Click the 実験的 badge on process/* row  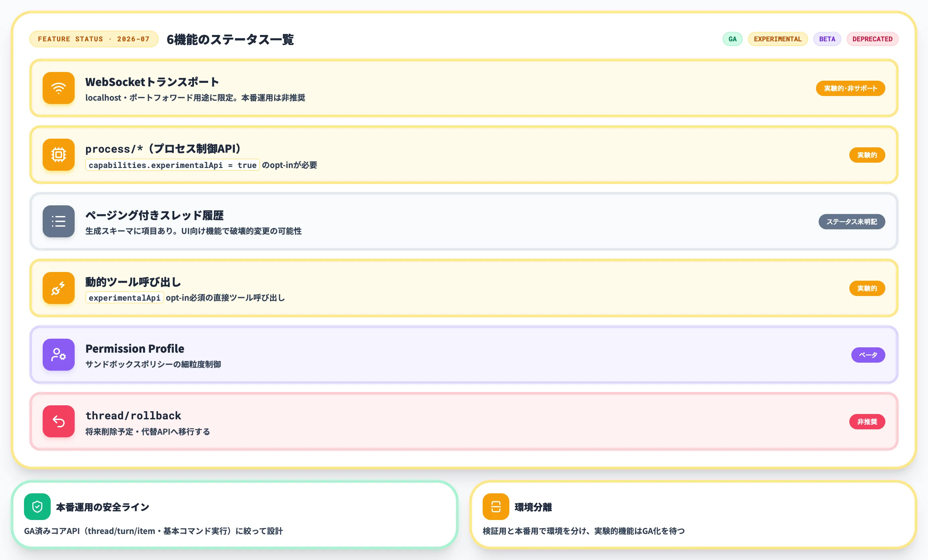(867, 155)
